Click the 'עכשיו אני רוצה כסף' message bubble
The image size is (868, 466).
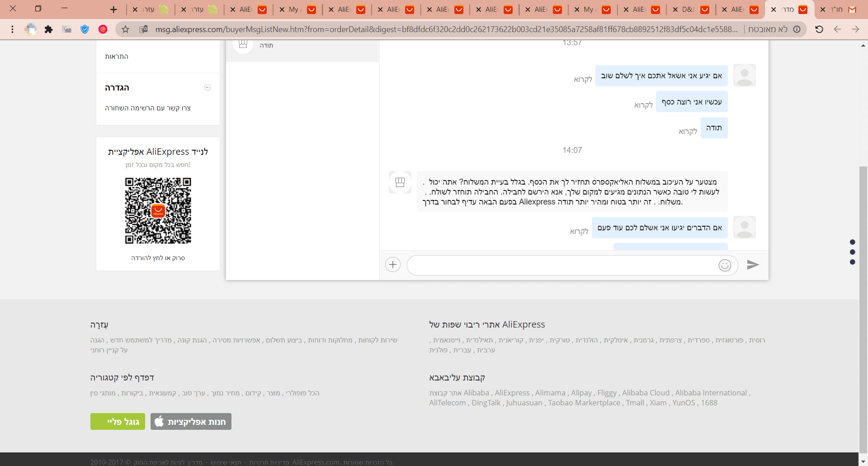(692, 102)
